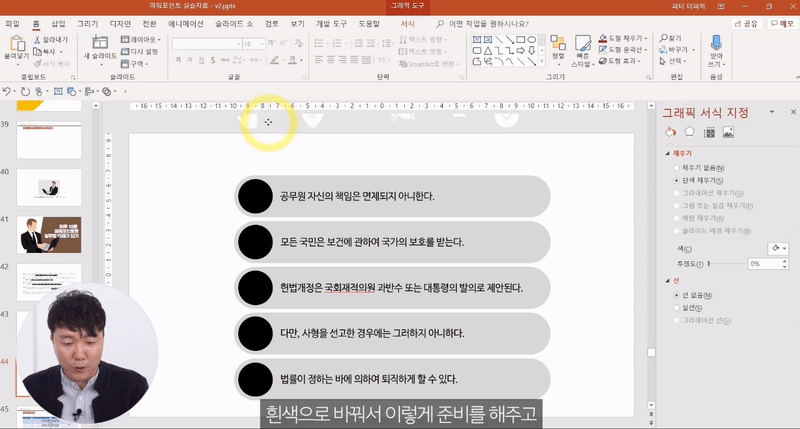Click the align center paragraph icon
Image resolution: width=800 pixels, height=429 pixels.
pos(331,60)
